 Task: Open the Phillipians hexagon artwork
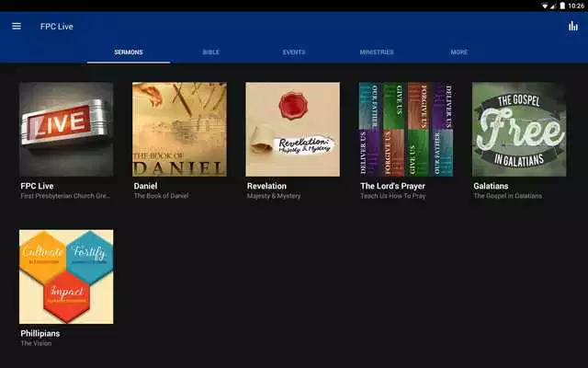tap(66, 276)
